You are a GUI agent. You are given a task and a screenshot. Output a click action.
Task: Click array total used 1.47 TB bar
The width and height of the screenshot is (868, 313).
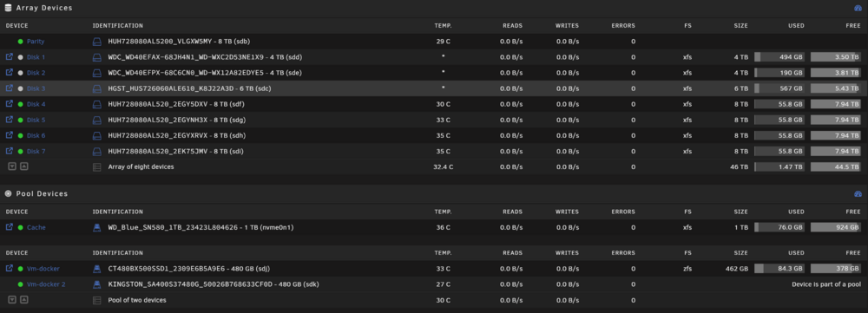pyautogui.click(x=779, y=166)
